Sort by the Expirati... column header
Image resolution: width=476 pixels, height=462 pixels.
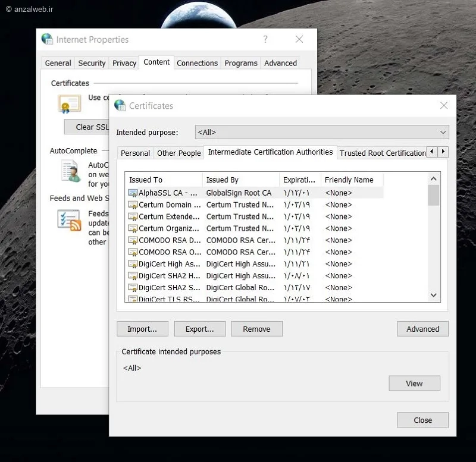coord(300,180)
